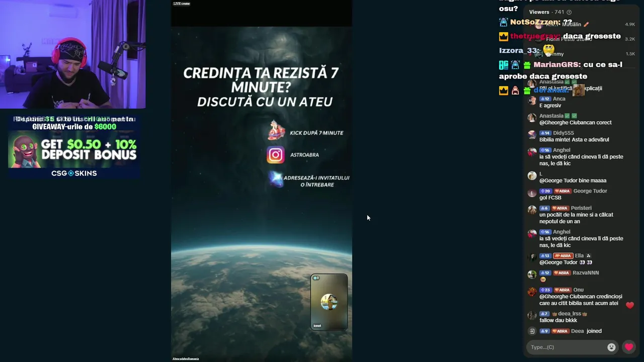Screen dimensions: 644x362
Task: Open the emoji picker in chat input
Action: (611, 347)
